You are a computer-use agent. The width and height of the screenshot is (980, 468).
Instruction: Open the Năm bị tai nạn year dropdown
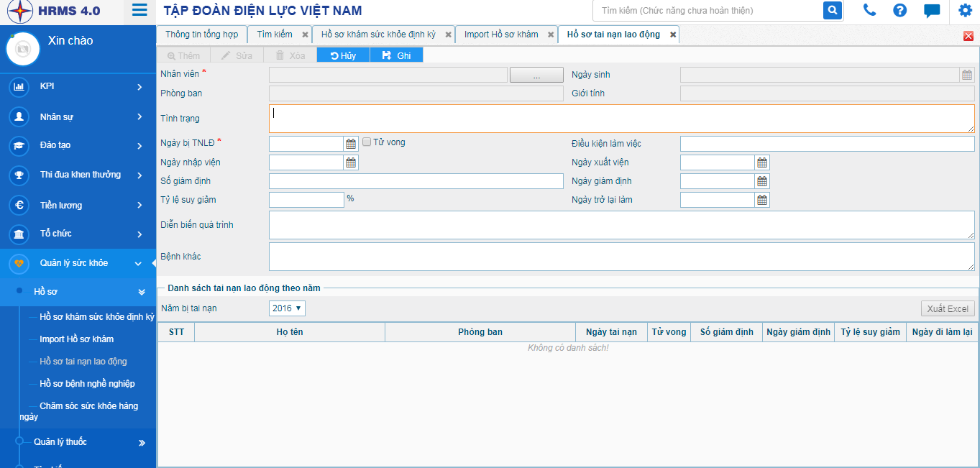(x=287, y=308)
